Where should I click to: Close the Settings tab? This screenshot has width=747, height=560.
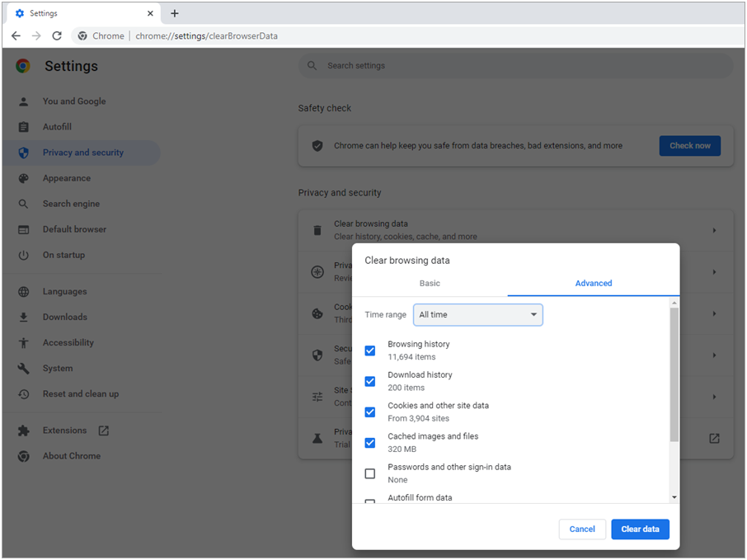tap(150, 13)
